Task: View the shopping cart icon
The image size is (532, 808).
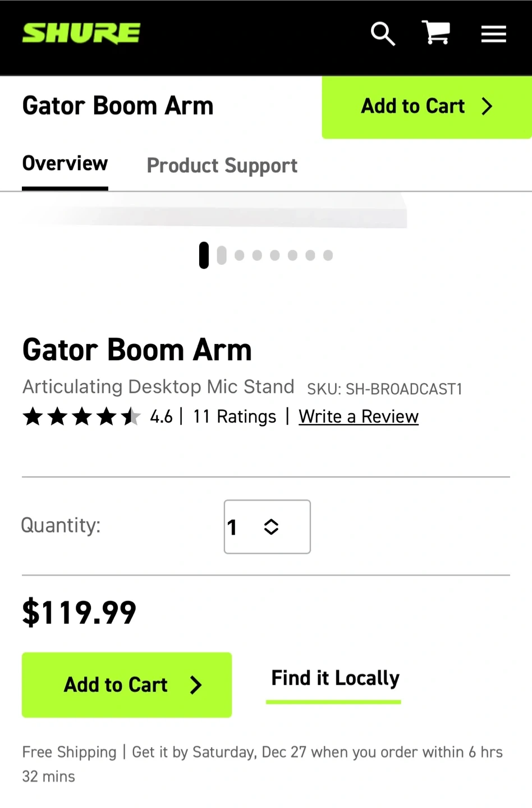Action: [436, 33]
